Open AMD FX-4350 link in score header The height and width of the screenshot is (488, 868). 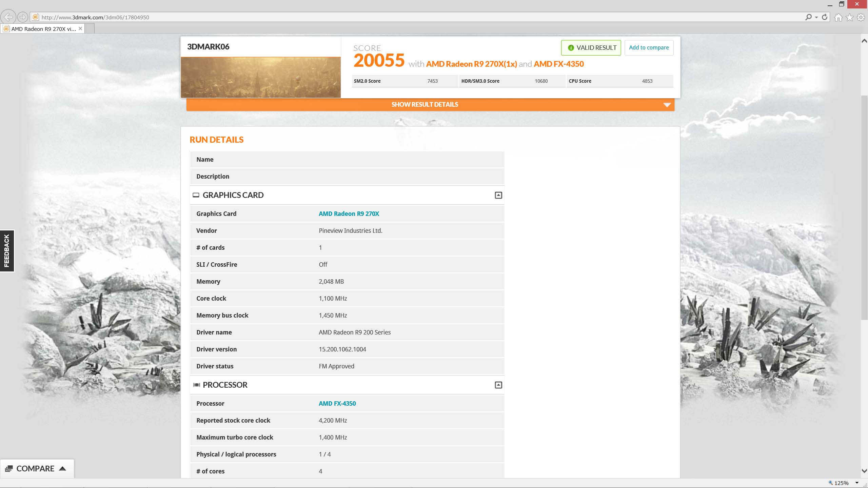(x=558, y=64)
